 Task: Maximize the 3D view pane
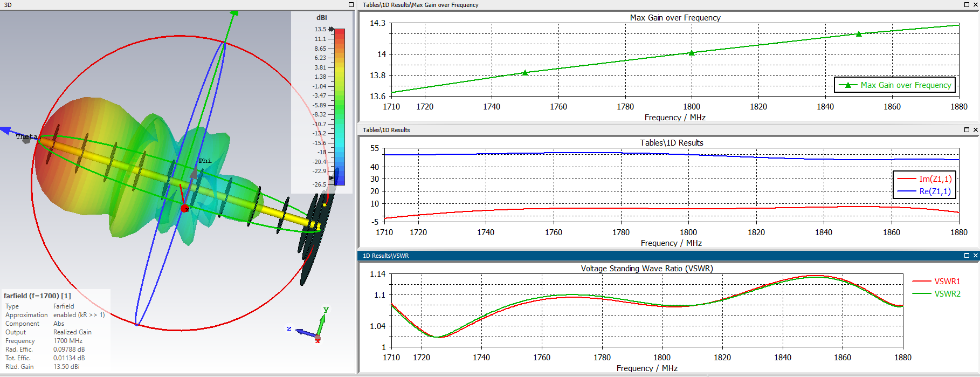[x=351, y=5]
